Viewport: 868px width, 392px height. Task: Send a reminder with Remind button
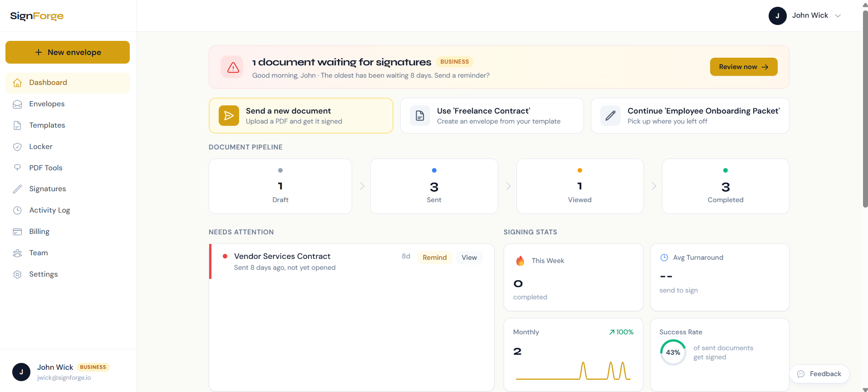tap(434, 258)
